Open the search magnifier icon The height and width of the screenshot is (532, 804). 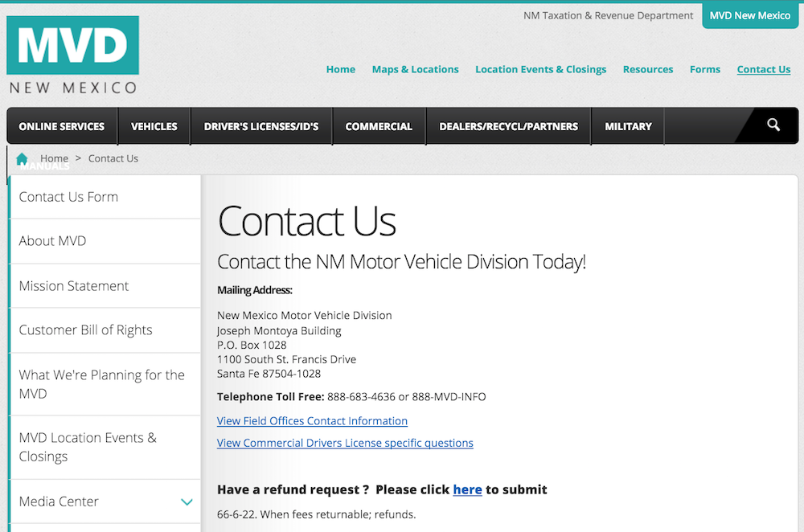(773, 125)
